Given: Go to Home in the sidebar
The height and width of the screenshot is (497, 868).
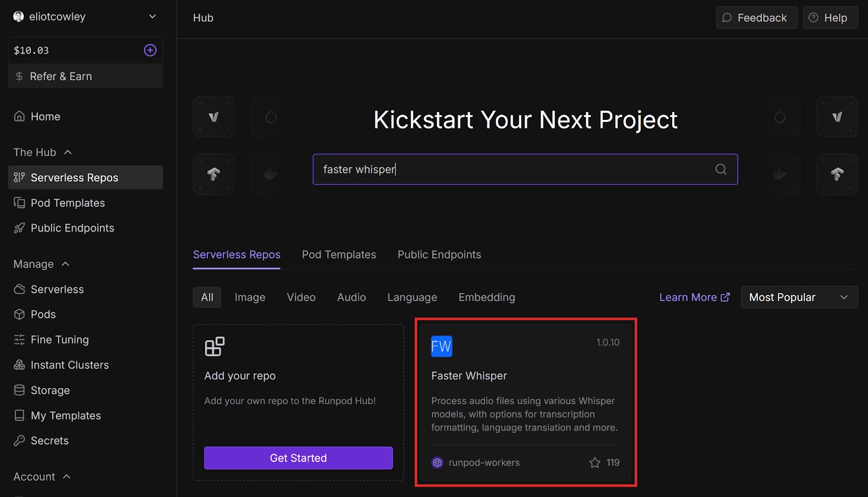Looking at the screenshot, I should point(85,116).
